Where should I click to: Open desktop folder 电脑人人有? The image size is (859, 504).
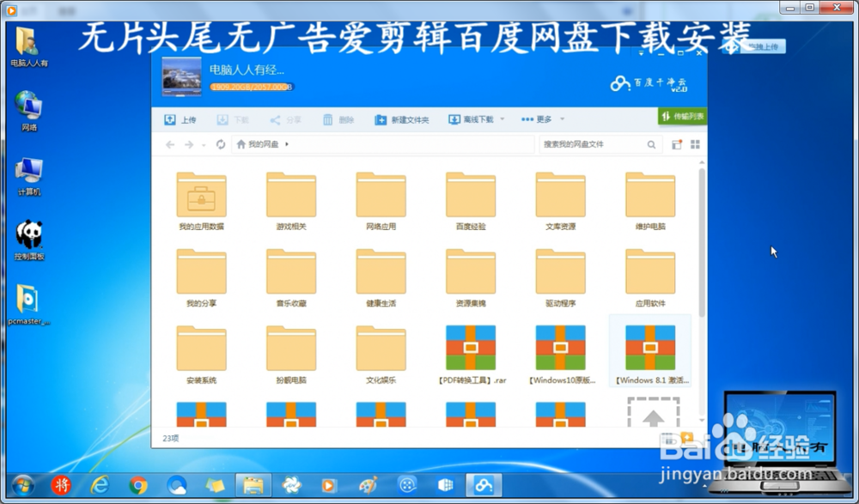point(29,47)
